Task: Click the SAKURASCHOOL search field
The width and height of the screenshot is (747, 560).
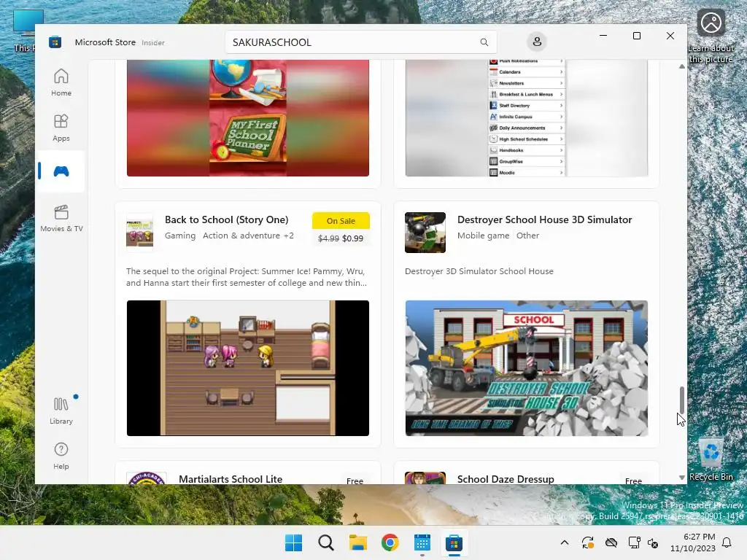Action: point(360,42)
